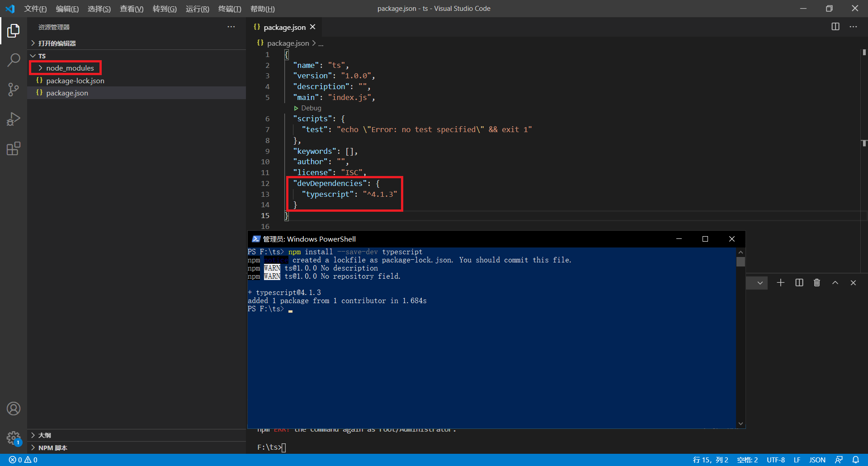The height and width of the screenshot is (466, 868).
Task: Change end of line sequence LF
Action: coord(797,460)
